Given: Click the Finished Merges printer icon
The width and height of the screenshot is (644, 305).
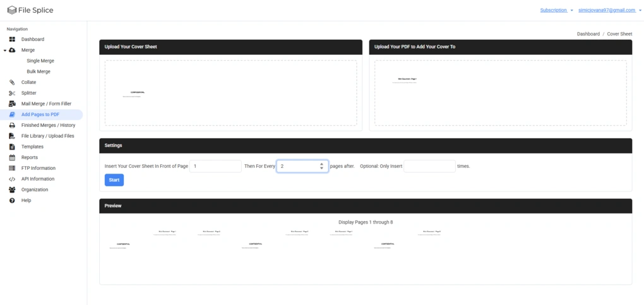Looking at the screenshot, I should [x=13, y=126].
